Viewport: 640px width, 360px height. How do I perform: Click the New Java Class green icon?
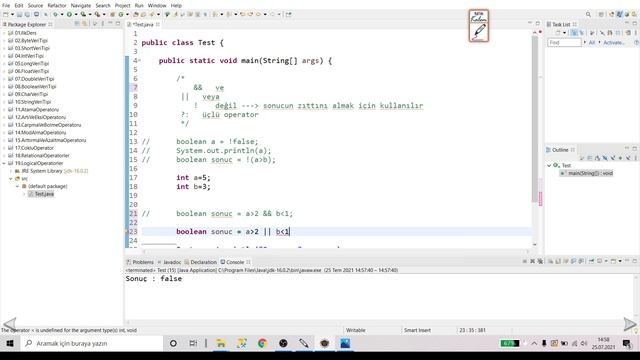pyautogui.click(x=121, y=14)
